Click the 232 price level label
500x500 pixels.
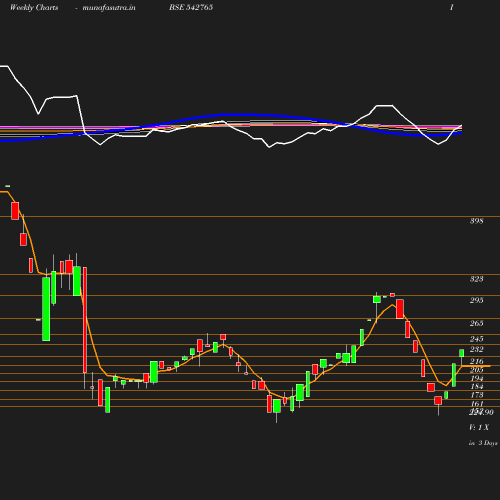[476, 349]
